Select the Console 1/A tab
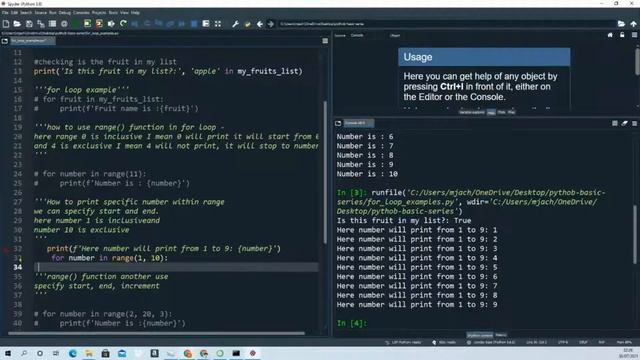Viewport: 640px width, 360px height. (x=358, y=123)
